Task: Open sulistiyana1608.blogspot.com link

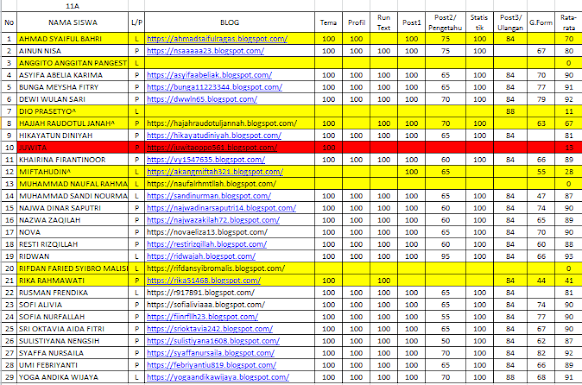Action: 213,341
